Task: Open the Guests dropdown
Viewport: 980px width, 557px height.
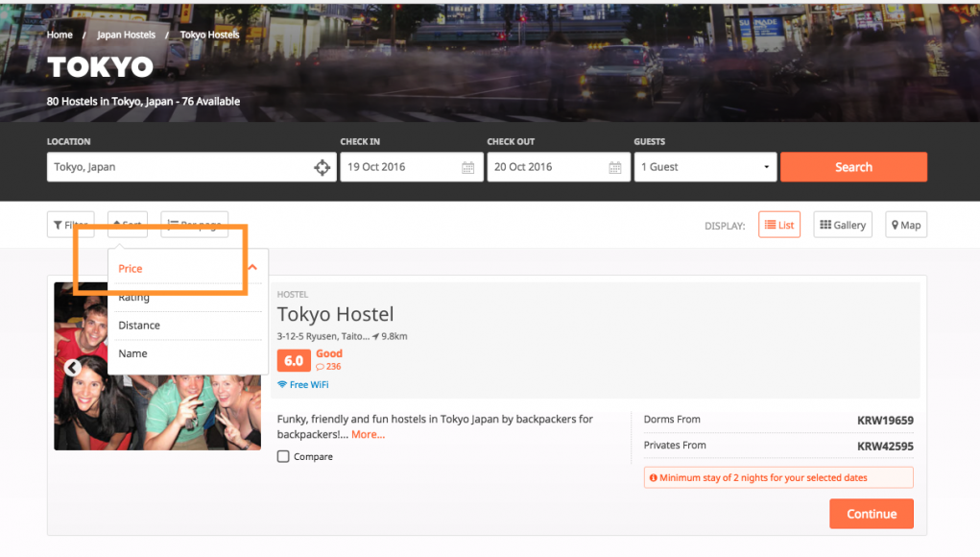Action: [x=705, y=167]
